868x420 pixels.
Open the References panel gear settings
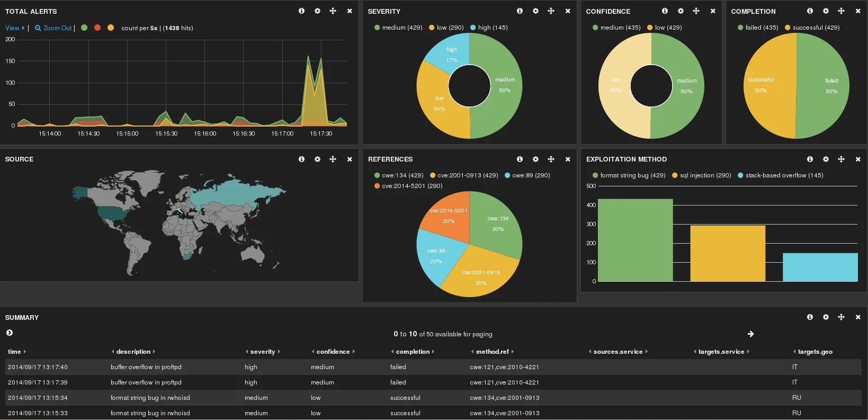(x=535, y=159)
